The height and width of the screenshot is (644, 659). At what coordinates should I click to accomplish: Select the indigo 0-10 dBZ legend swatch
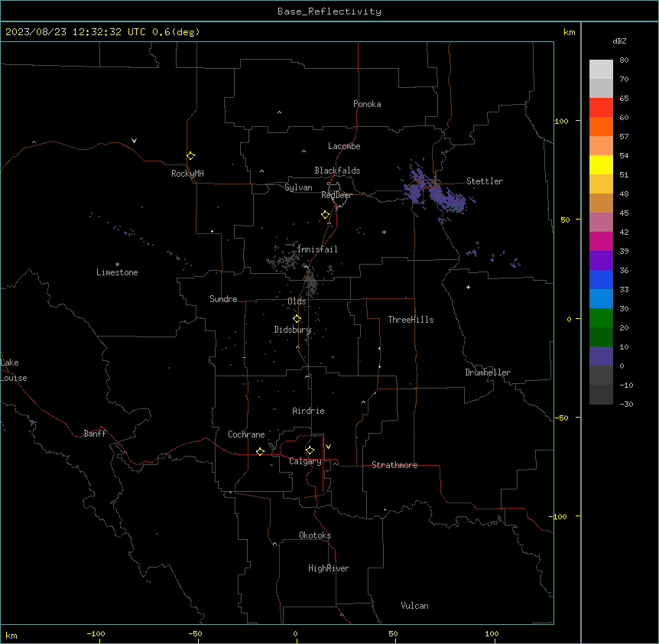pos(601,356)
